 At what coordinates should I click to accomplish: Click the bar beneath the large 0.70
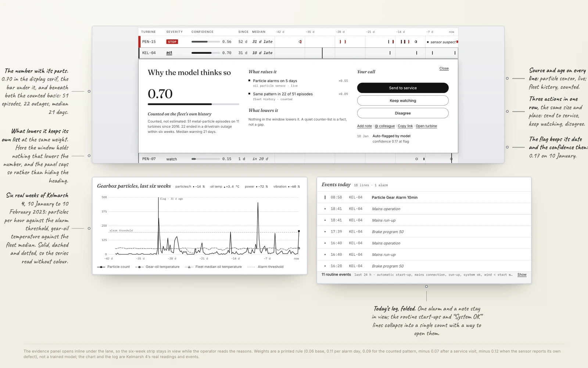pyautogui.click(x=193, y=104)
